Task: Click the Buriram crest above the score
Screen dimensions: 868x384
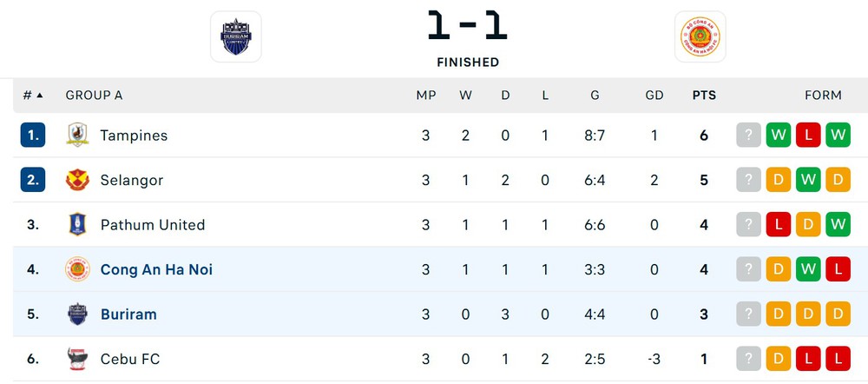Action: point(235,36)
